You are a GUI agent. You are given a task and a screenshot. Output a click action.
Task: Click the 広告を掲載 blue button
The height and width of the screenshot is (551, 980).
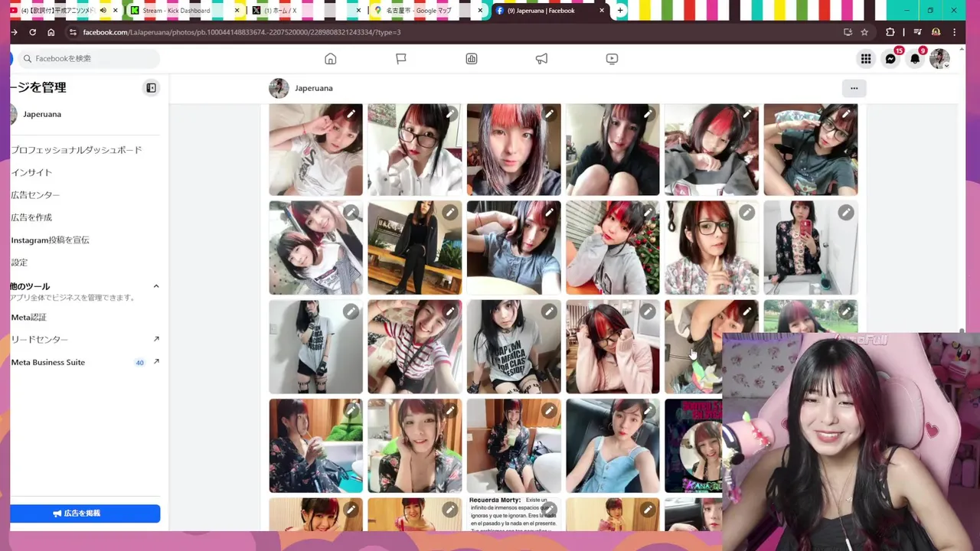coord(84,514)
